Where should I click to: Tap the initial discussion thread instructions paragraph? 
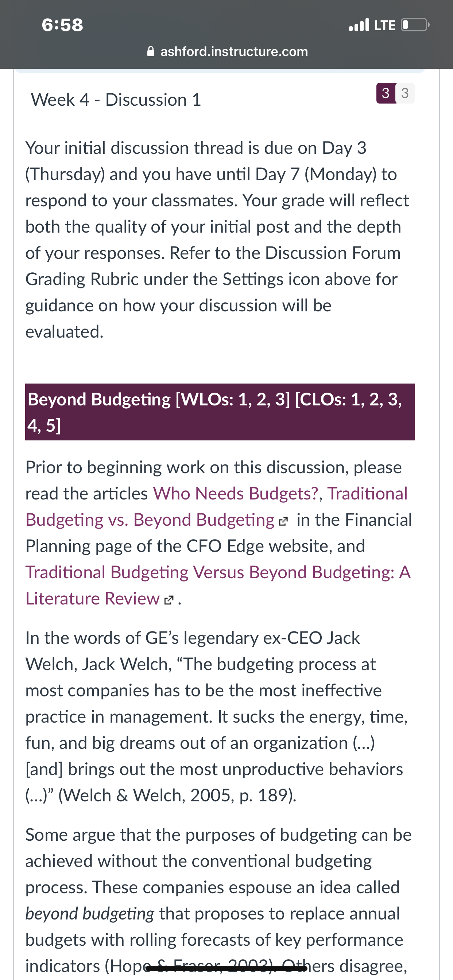[217, 240]
